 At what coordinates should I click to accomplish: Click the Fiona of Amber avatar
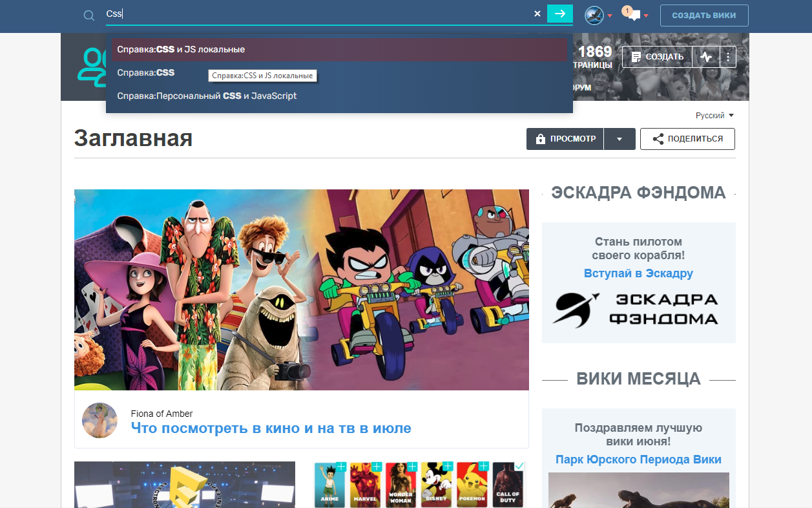point(99,420)
